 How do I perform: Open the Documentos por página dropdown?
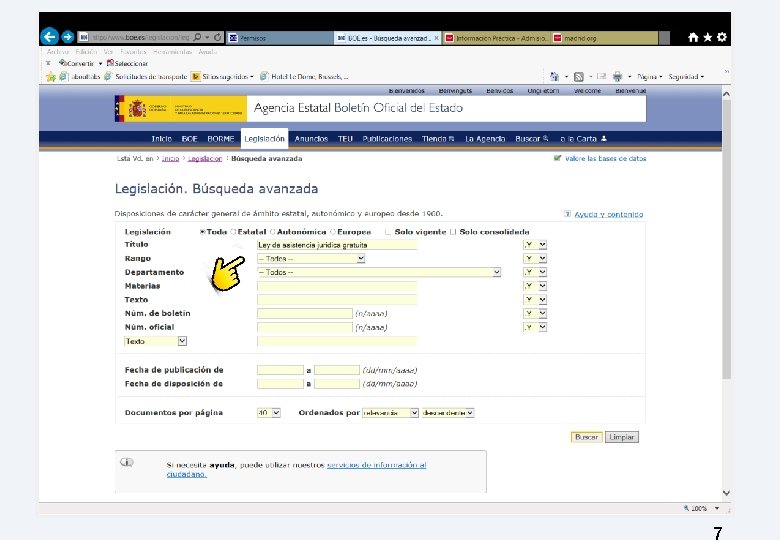click(269, 413)
